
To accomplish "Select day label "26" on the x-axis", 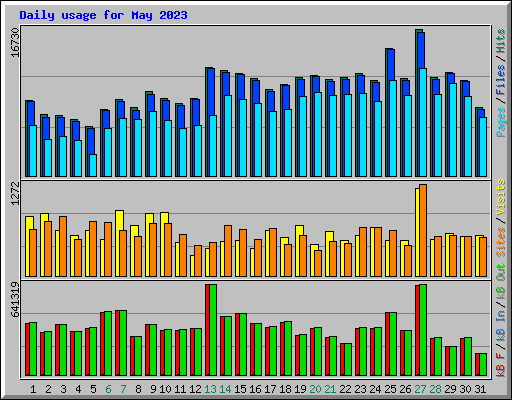I will (x=405, y=389).
